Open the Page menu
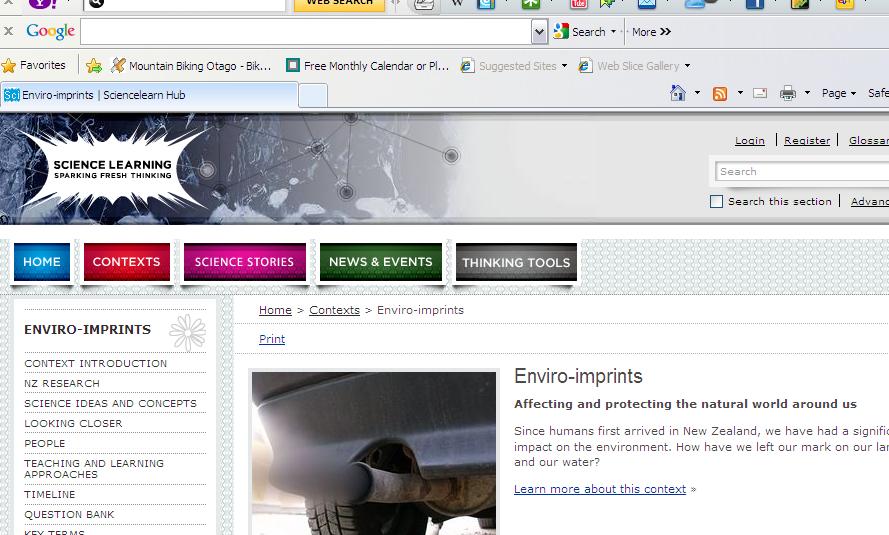889x535 pixels. [838, 93]
